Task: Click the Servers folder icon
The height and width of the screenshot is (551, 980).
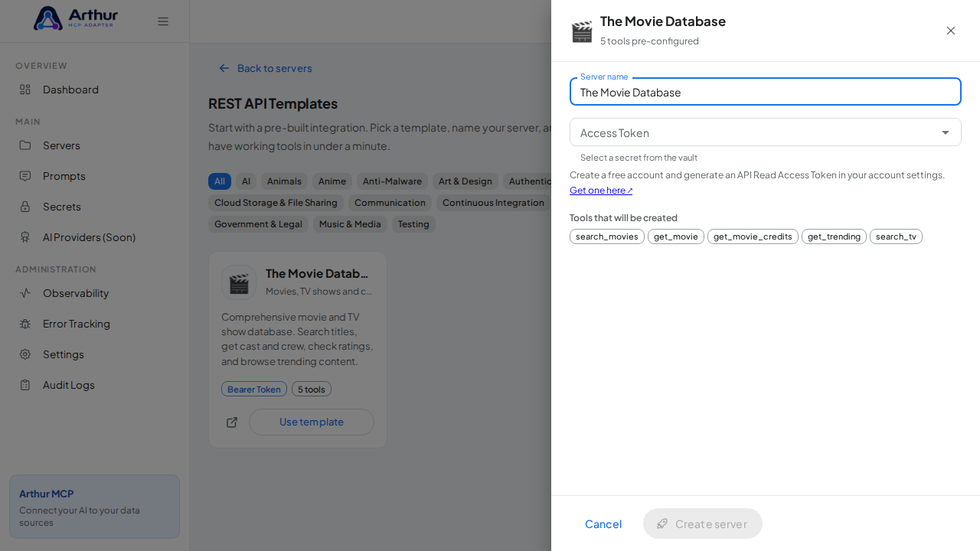Action: 25,145
